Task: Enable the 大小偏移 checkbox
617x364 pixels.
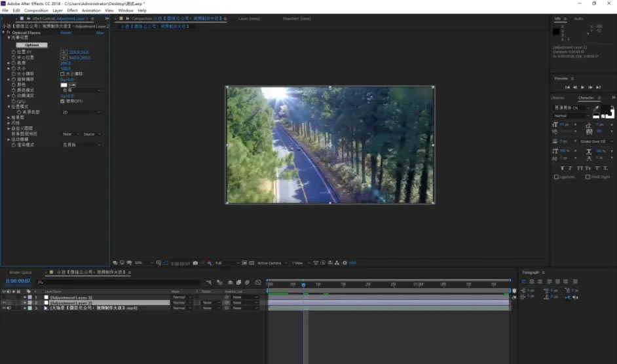Action: tap(62, 74)
